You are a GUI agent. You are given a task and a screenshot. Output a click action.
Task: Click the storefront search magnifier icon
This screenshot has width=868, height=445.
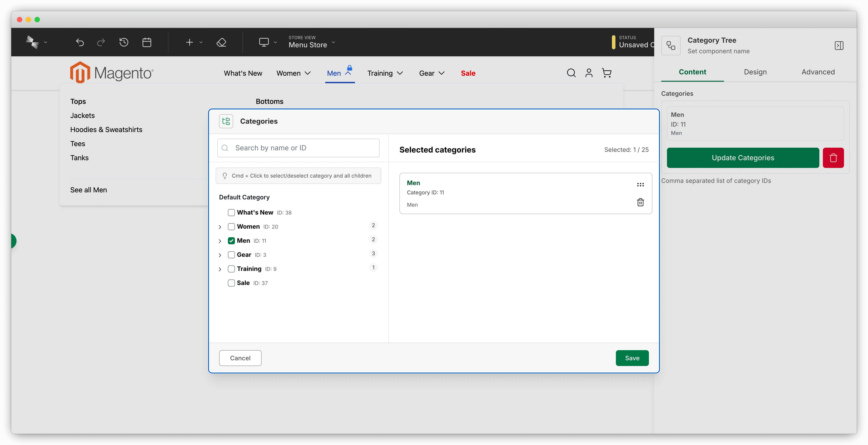(x=571, y=73)
